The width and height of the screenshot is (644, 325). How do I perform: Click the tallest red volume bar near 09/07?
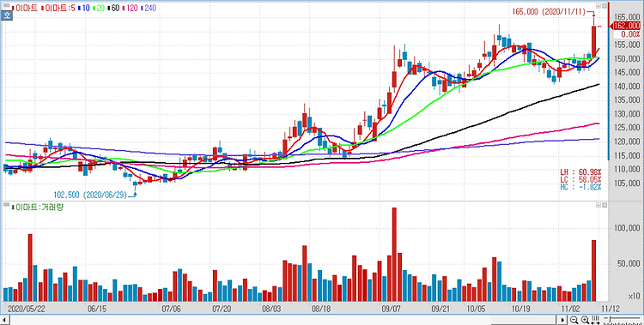pos(394,254)
